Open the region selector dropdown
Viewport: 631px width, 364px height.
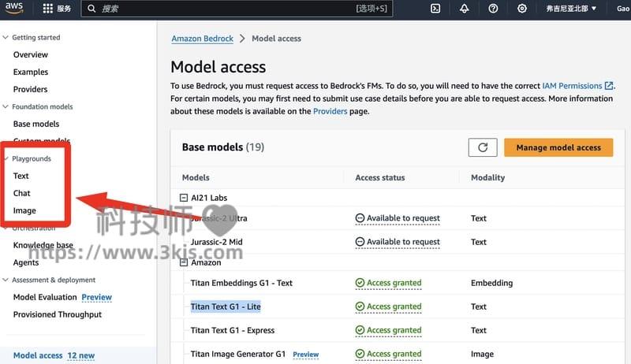tap(570, 9)
